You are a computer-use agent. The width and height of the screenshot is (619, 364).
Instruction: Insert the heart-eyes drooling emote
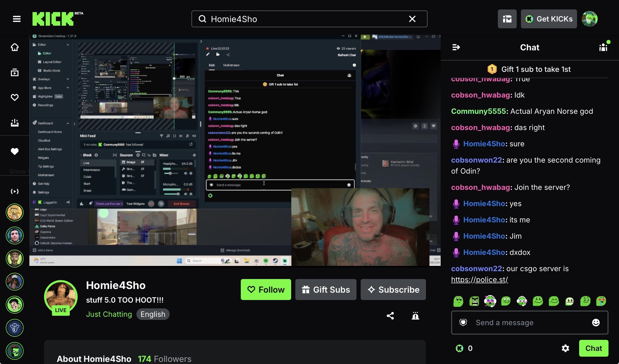[x=601, y=301]
